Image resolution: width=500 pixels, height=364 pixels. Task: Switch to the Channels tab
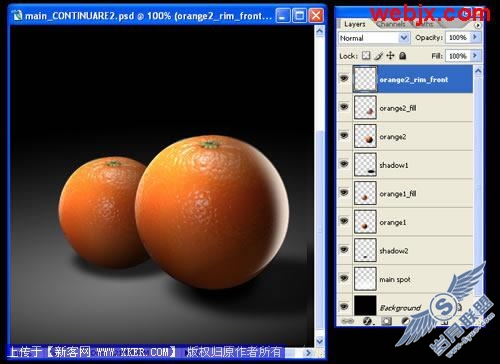[391, 24]
